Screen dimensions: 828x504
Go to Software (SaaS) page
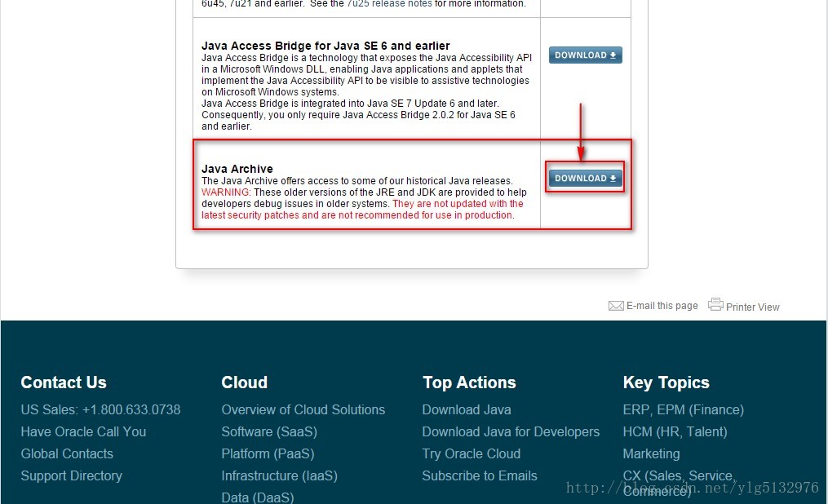(269, 431)
